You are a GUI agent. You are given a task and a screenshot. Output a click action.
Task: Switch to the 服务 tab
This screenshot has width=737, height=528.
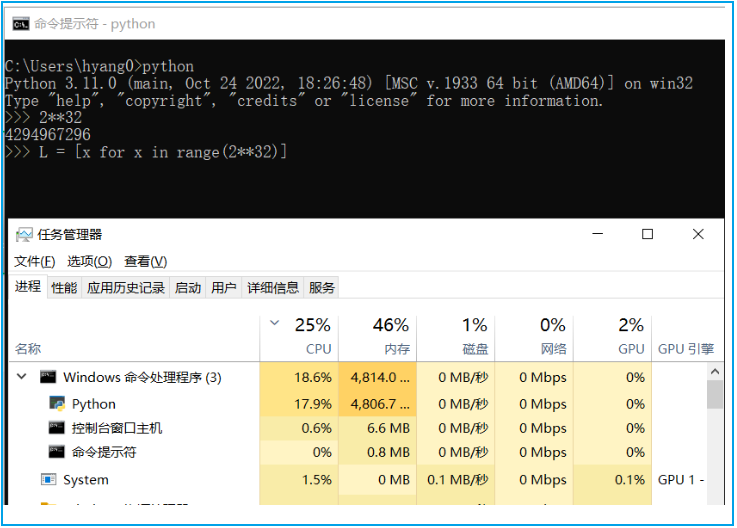pos(321,288)
